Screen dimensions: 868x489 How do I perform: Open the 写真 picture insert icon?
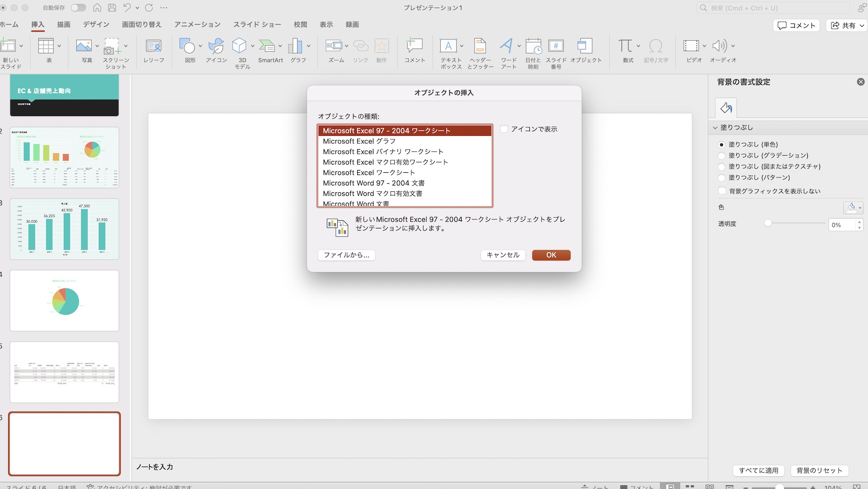click(84, 46)
